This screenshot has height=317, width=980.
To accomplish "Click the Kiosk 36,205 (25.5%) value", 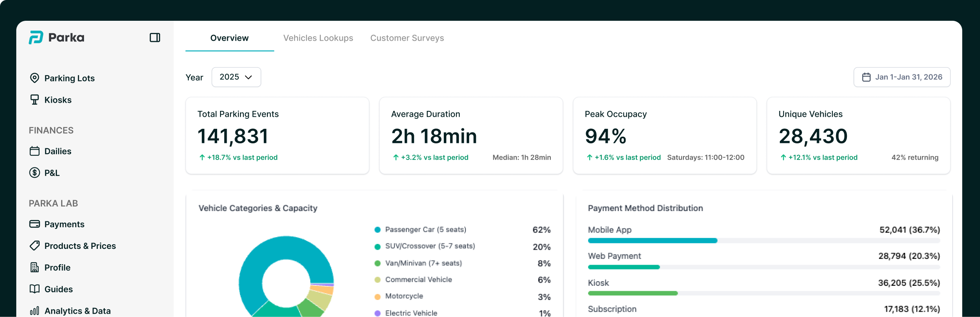I will click(909, 283).
